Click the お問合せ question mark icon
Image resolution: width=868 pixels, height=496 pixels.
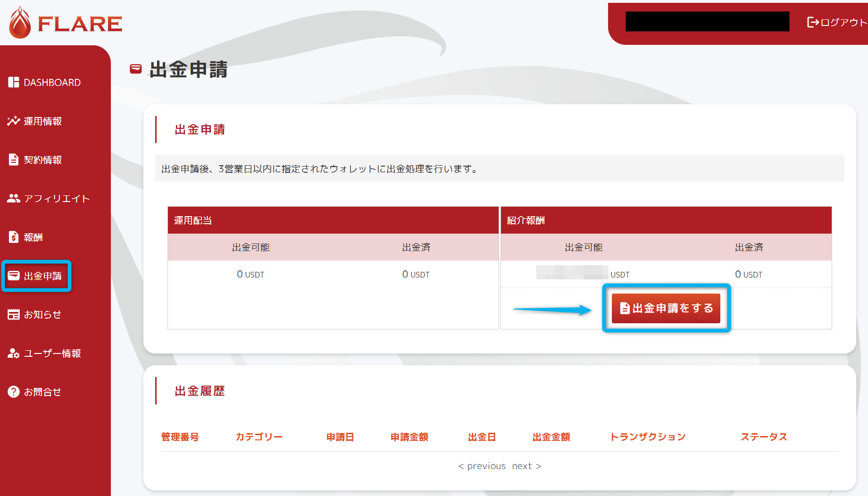coord(14,392)
